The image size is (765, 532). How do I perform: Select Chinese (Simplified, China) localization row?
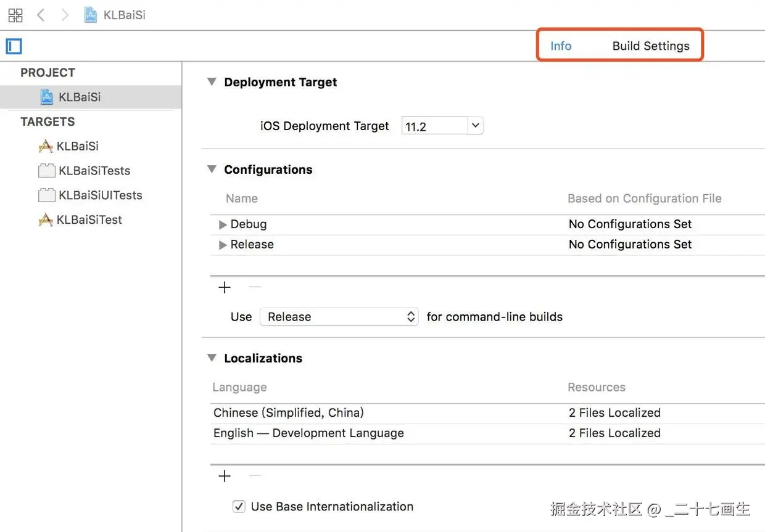tap(289, 413)
